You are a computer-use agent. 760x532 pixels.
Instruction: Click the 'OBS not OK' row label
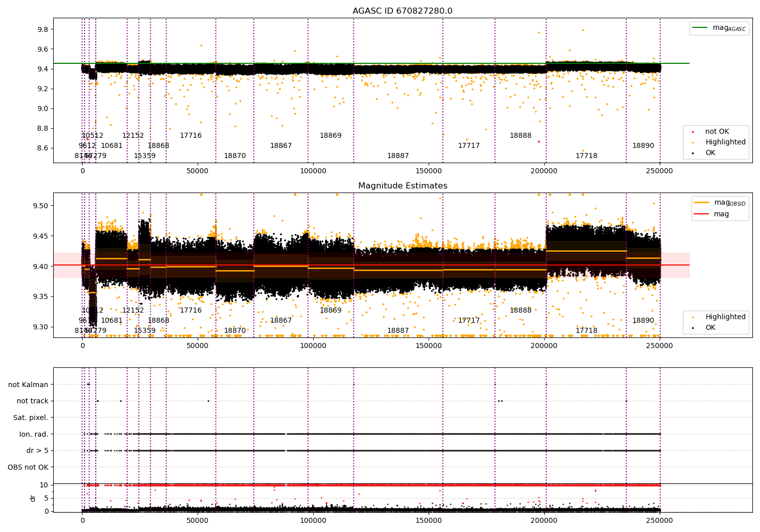pyautogui.click(x=28, y=468)
